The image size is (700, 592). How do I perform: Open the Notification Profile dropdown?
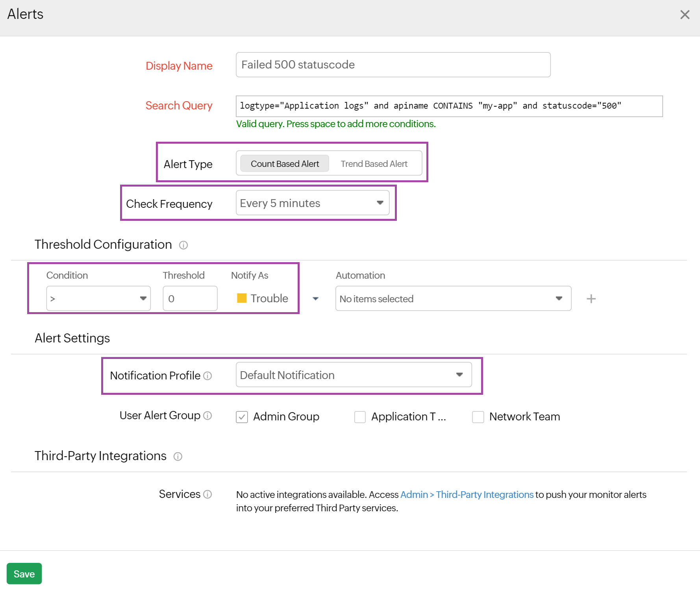point(354,375)
